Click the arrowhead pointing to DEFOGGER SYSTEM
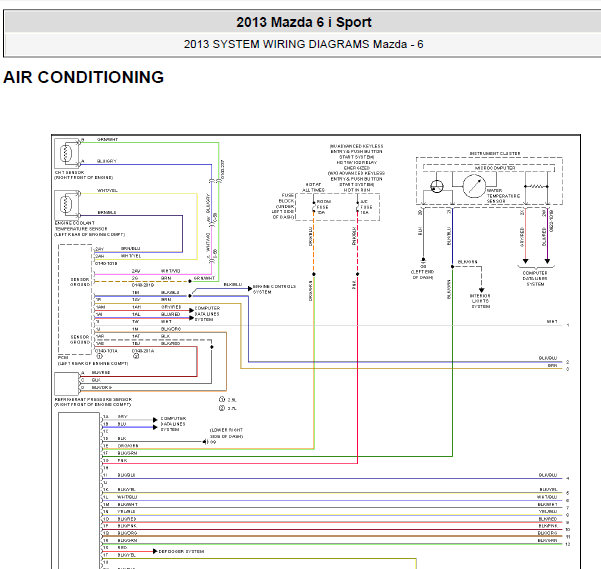Viewport: 601px width, 569px height. click(155, 551)
